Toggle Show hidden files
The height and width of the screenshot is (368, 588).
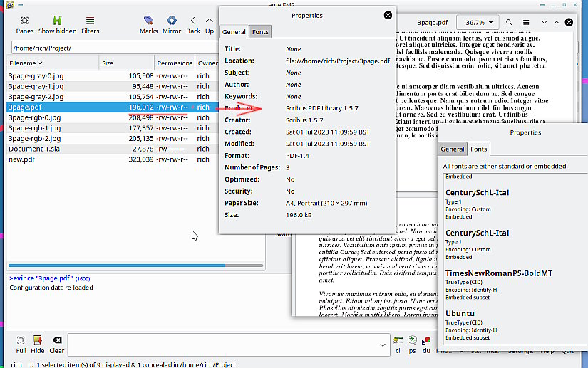(57, 24)
